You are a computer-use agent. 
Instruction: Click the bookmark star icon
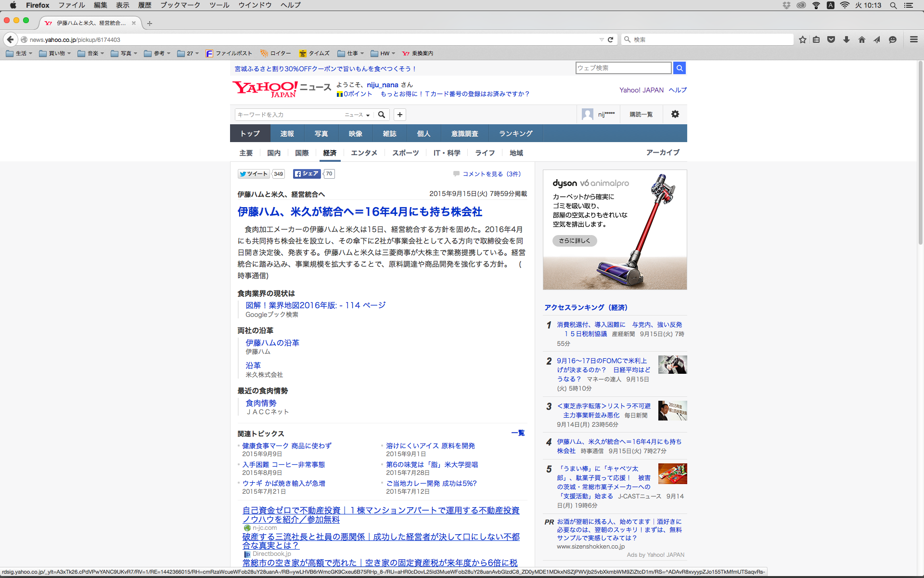coord(802,39)
